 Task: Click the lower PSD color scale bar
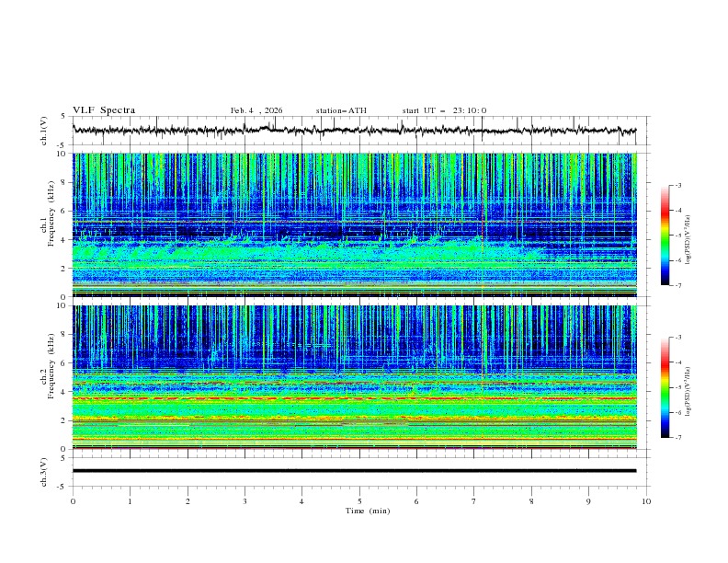pos(665,387)
